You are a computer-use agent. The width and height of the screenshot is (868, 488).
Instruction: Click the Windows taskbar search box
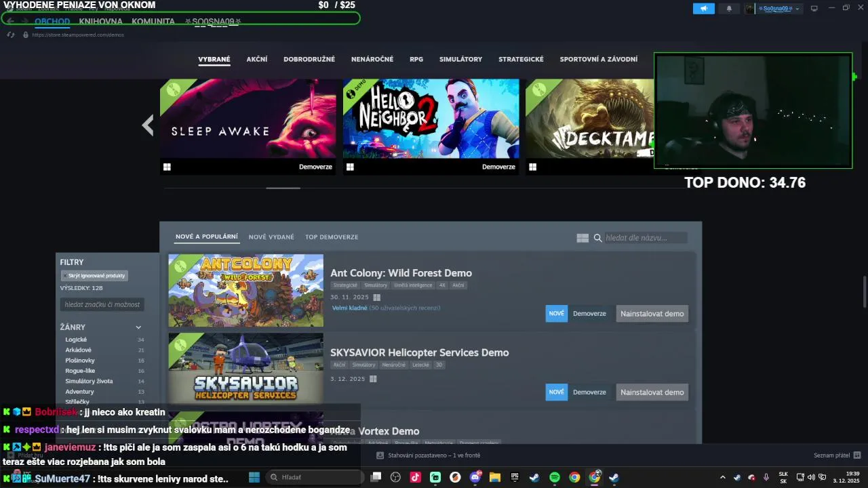pos(315,477)
